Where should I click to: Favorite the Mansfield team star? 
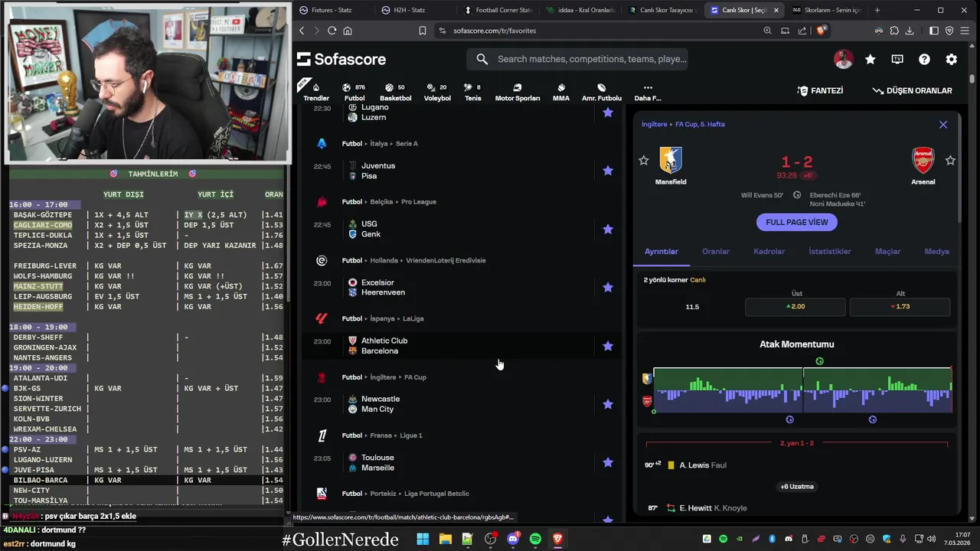tap(644, 161)
